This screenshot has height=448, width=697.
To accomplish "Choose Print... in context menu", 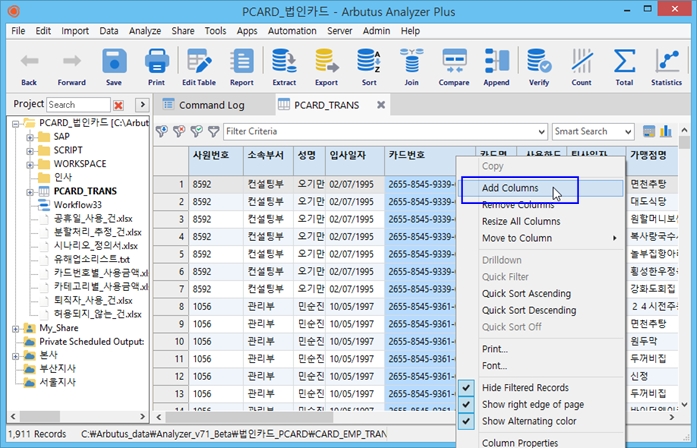I will tap(541, 349).
